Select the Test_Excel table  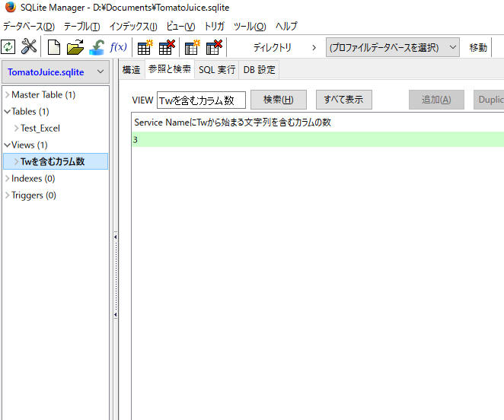point(40,129)
